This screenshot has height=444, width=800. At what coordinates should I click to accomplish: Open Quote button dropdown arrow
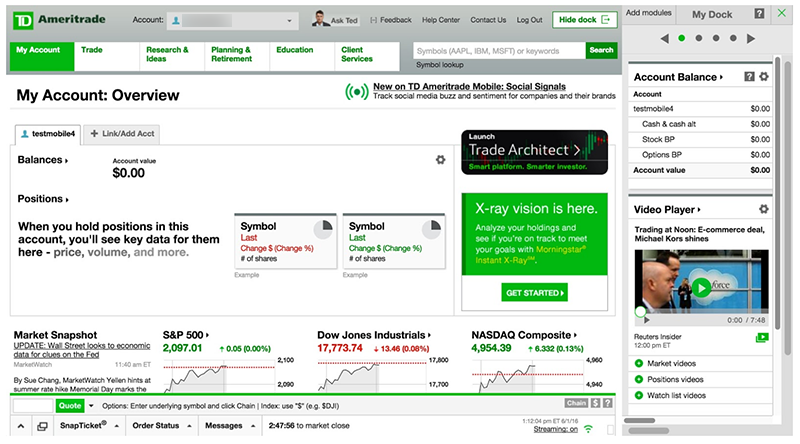click(91, 406)
